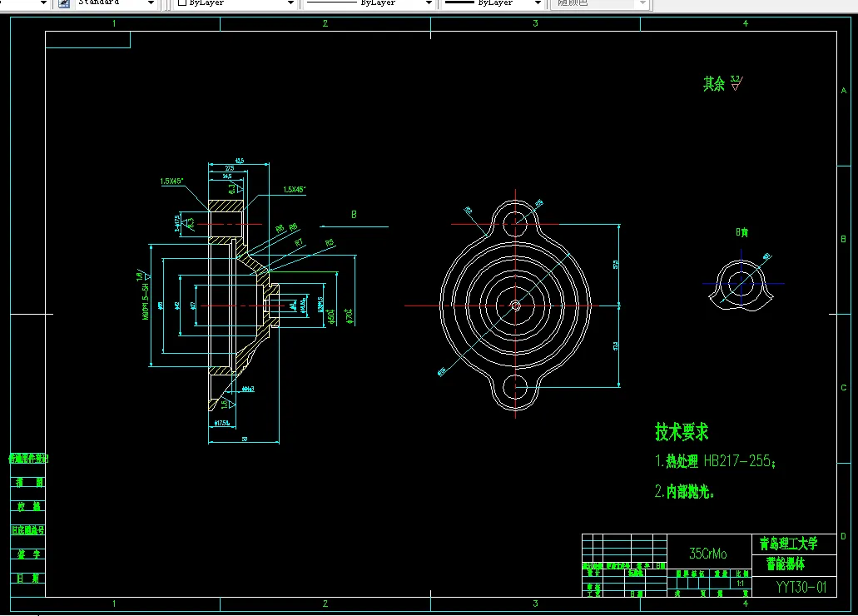The width and height of the screenshot is (858, 616).
Task: Click the 1:1 scale value
Action: [740, 584]
